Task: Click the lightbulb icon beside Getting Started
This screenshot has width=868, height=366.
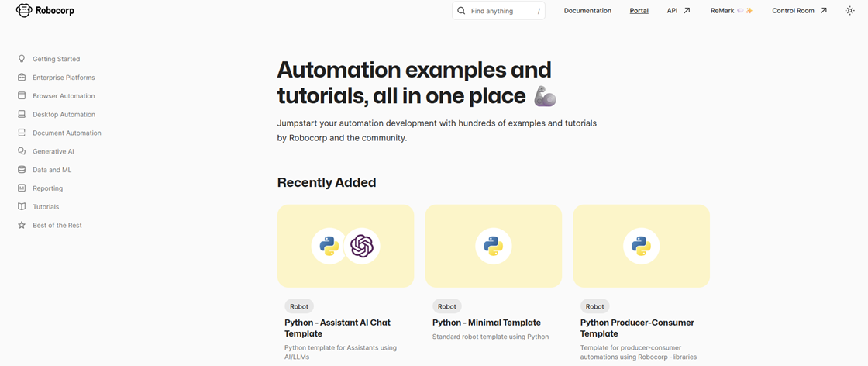Action: click(x=22, y=59)
